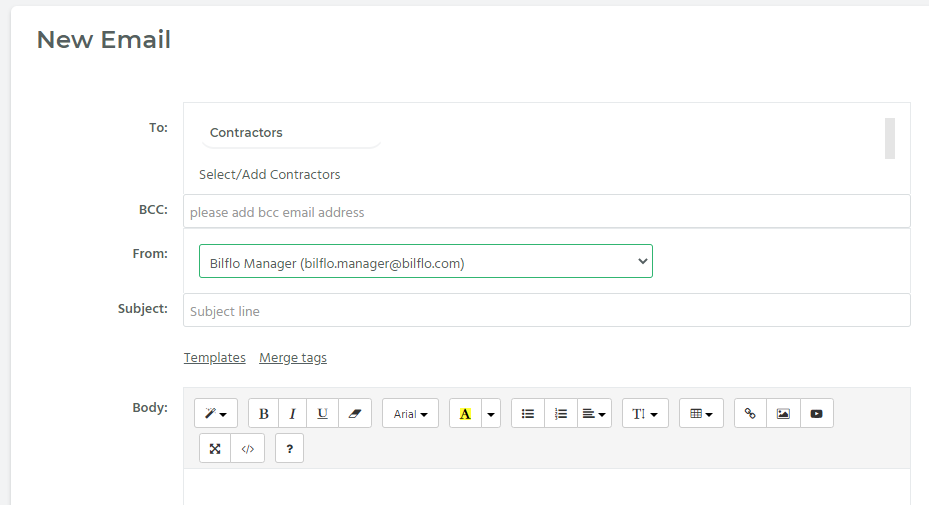Toggle bold formatting
Image resolution: width=929 pixels, height=505 pixels.
click(264, 413)
